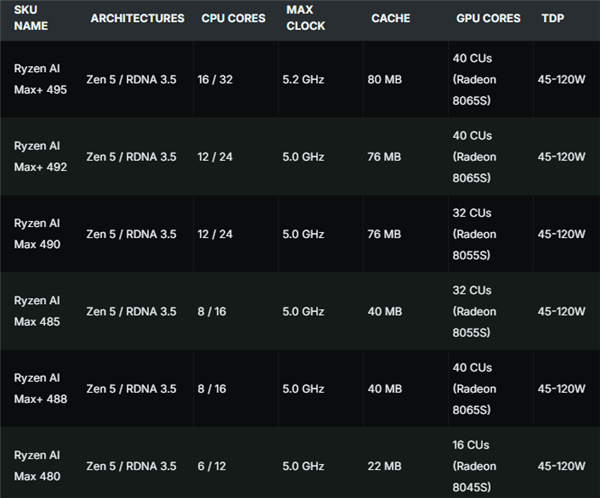The height and width of the screenshot is (498, 600).
Task: Select the Ryzen AI Max 485 cell
Action: click(x=37, y=311)
